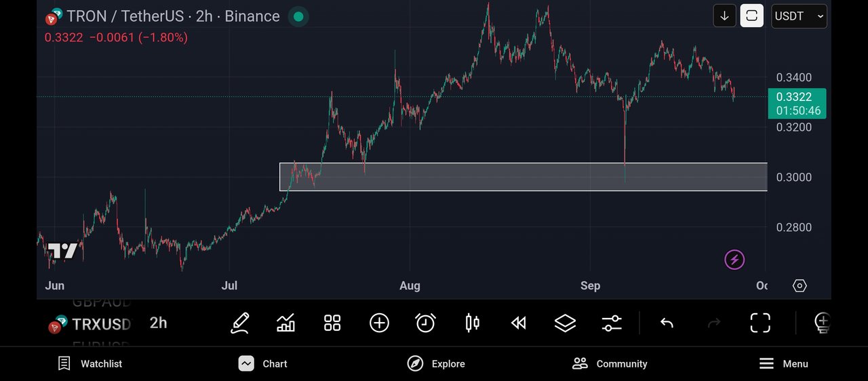Select the white support zone rectangle

pos(524,177)
